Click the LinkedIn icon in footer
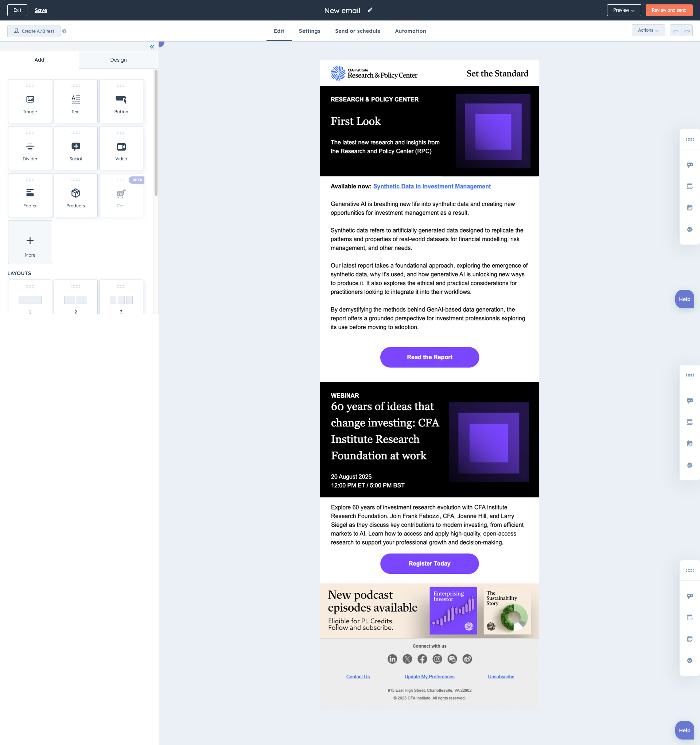 (392, 659)
